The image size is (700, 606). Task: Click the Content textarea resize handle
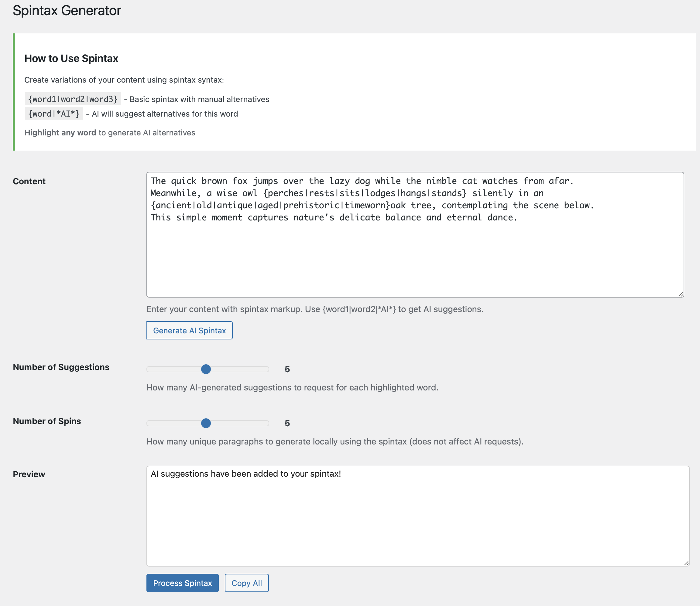click(x=681, y=294)
